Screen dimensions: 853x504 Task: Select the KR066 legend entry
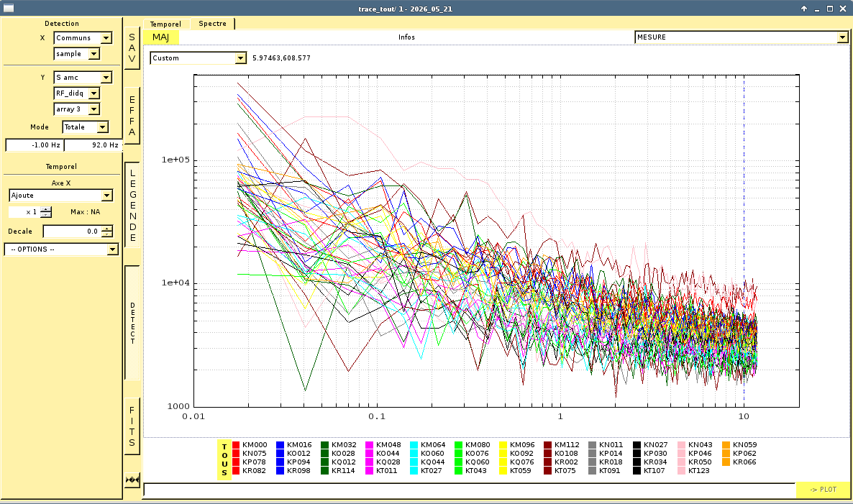coord(744,462)
